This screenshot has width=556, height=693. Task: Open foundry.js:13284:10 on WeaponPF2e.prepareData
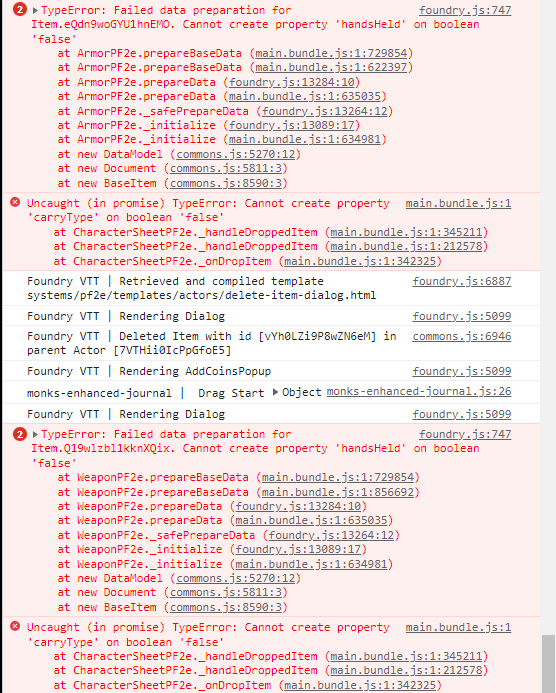[x=298, y=506]
